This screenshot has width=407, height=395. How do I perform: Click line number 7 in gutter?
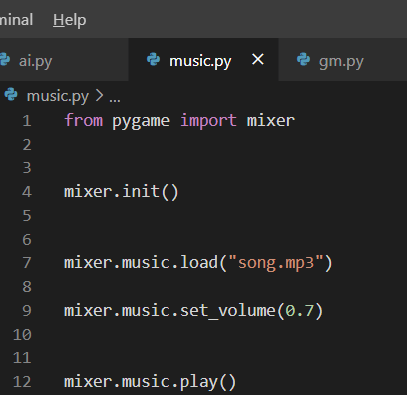pos(27,263)
